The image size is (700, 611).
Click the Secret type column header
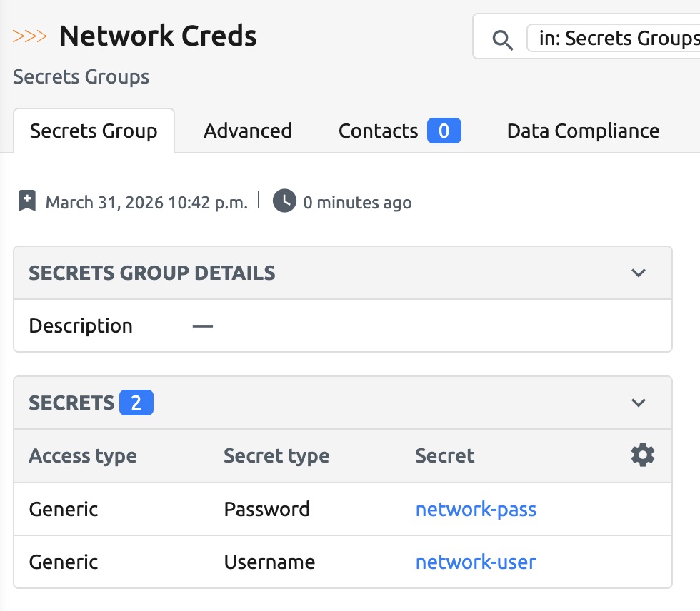click(x=276, y=456)
